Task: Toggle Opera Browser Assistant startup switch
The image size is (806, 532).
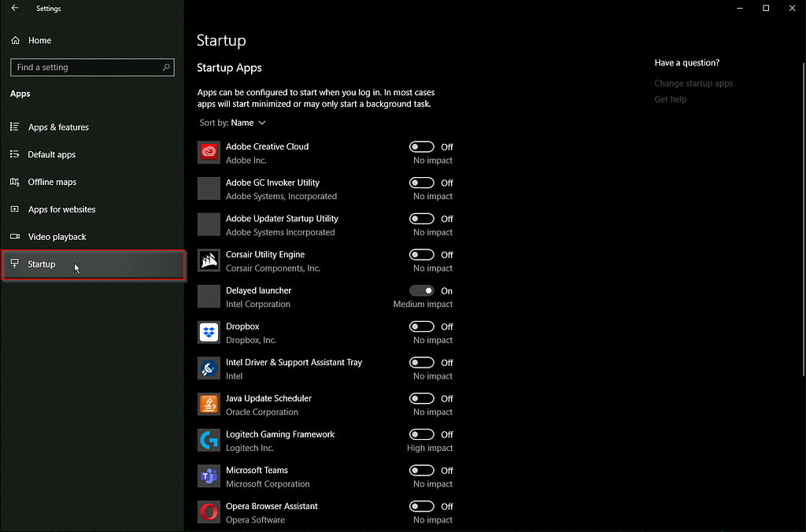Action: pos(422,507)
